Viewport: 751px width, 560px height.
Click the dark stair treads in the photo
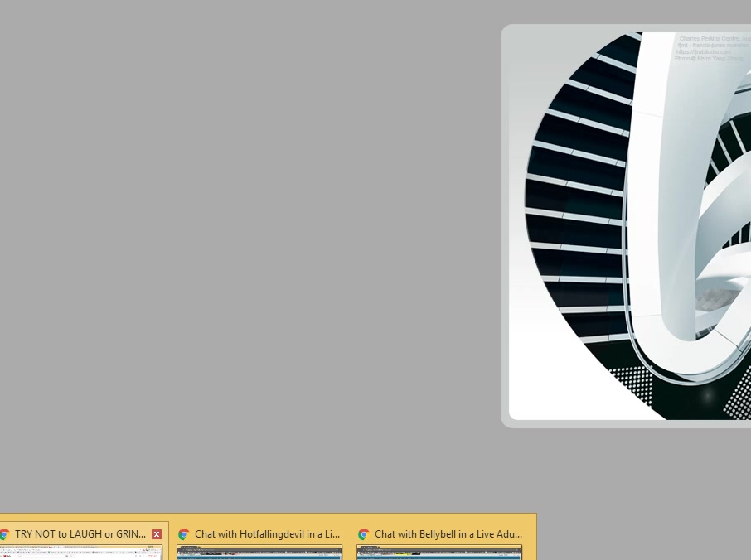(572, 207)
